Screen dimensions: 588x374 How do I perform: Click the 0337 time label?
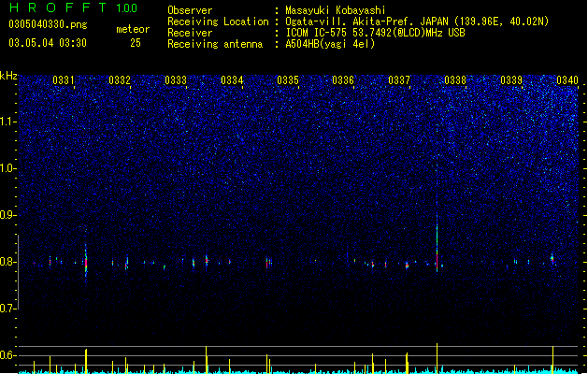click(x=399, y=80)
